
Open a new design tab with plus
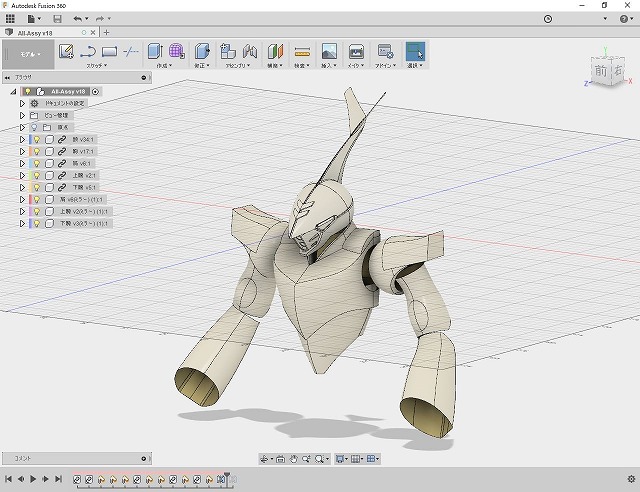tap(106, 32)
